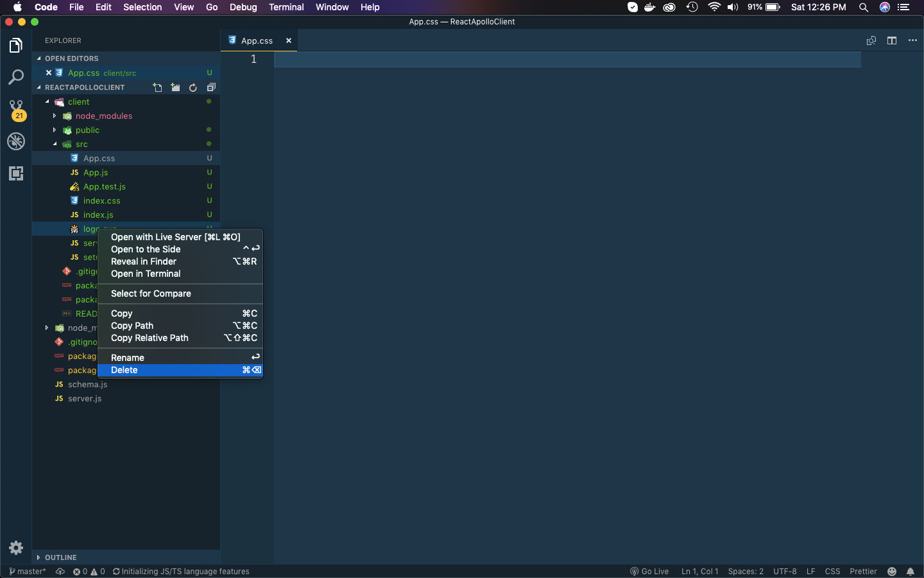Image resolution: width=924 pixels, height=578 pixels.
Task: Open the Debug view icon
Action: tap(16, 141)
